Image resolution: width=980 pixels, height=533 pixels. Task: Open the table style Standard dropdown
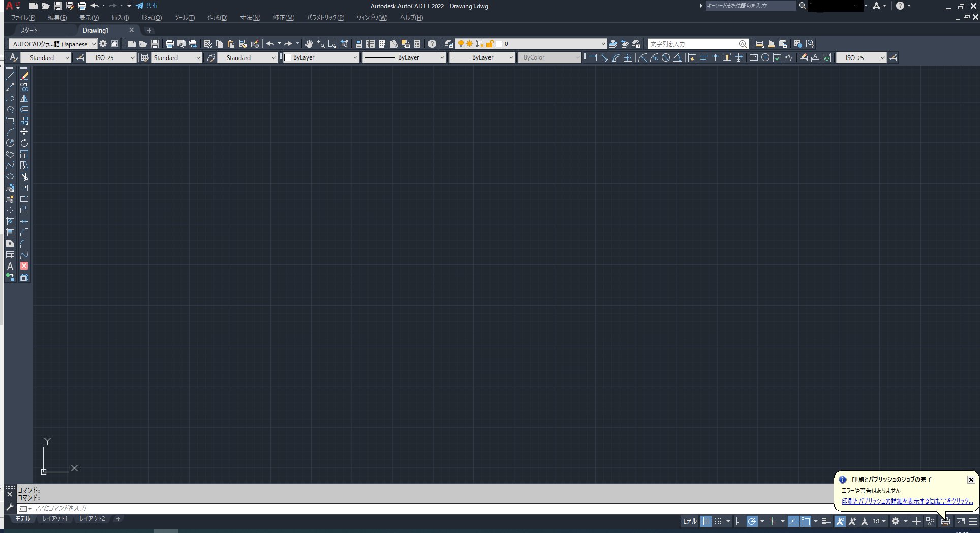click(177, 57)
